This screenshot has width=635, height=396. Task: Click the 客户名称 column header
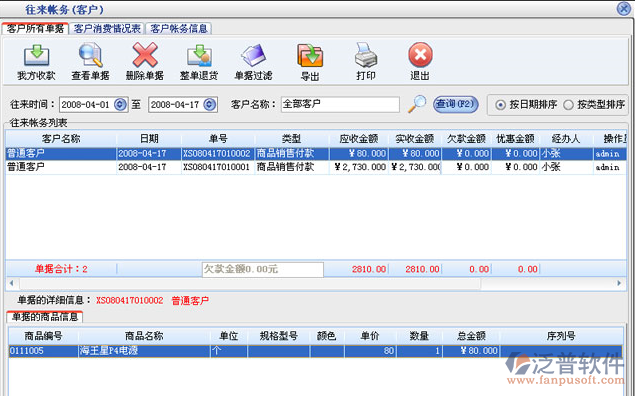pyautogui.click(x=61, y=139)
